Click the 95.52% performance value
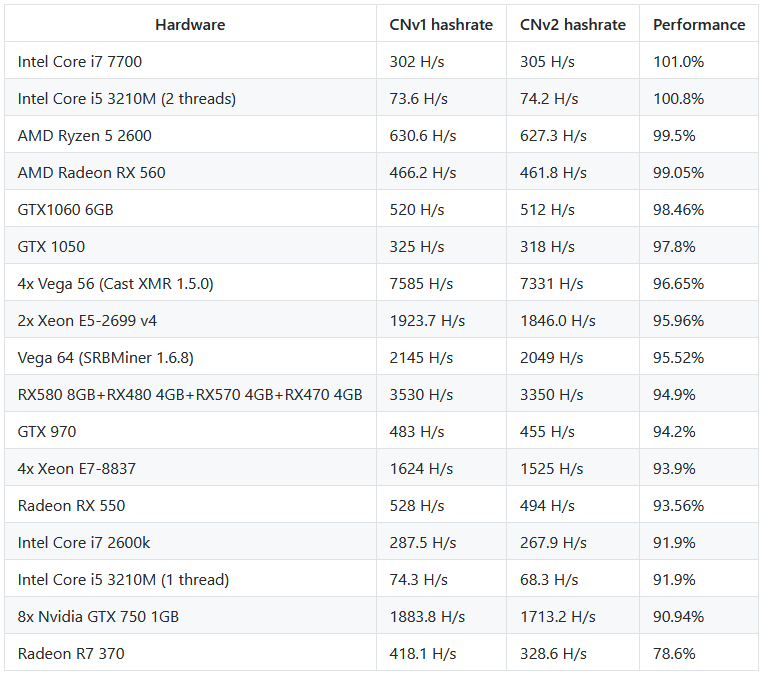 click(x=678, y=358)
